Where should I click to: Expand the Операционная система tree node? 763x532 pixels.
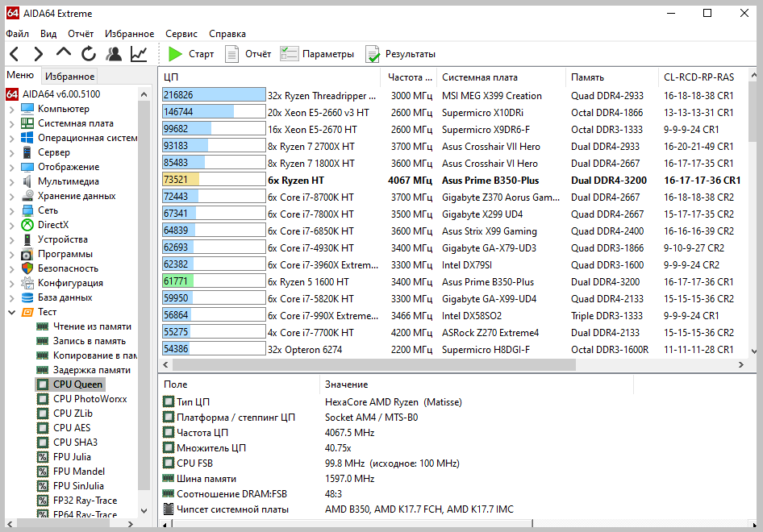tap(11, 139)
